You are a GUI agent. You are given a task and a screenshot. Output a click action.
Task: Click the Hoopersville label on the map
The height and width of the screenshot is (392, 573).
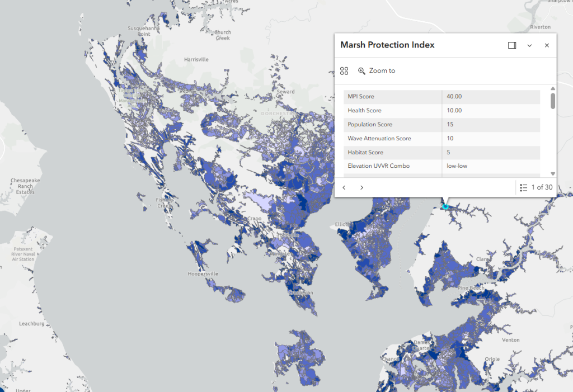(x=203, y=273)
